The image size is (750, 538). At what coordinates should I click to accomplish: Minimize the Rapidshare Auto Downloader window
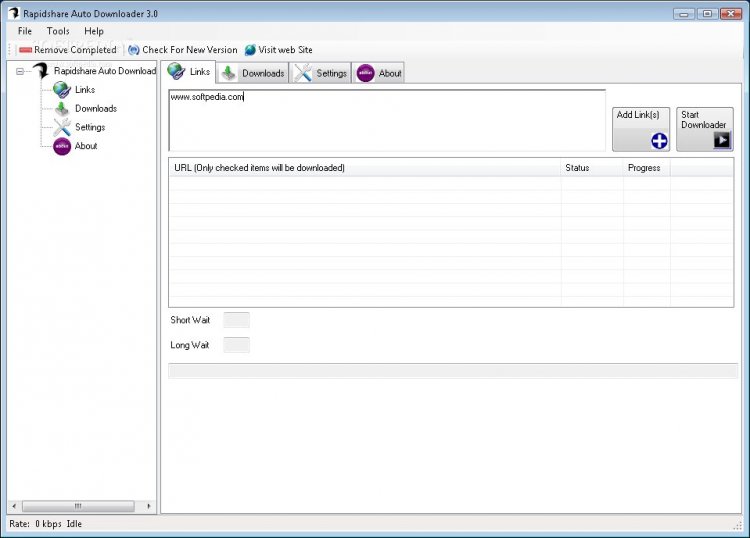(x=684, y=14)
